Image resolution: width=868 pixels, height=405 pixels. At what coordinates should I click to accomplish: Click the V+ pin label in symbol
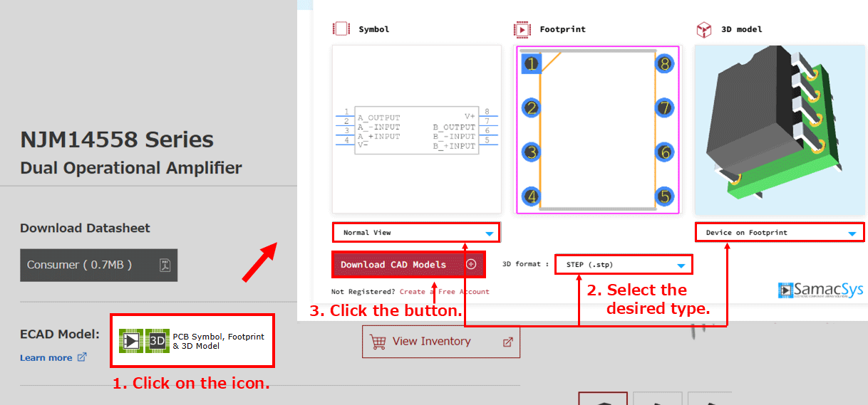pyautogui.click(x=470, y=116)
